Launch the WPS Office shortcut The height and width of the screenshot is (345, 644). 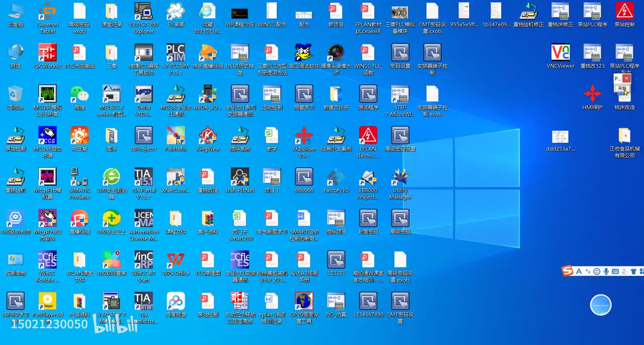tap(176, 261)
